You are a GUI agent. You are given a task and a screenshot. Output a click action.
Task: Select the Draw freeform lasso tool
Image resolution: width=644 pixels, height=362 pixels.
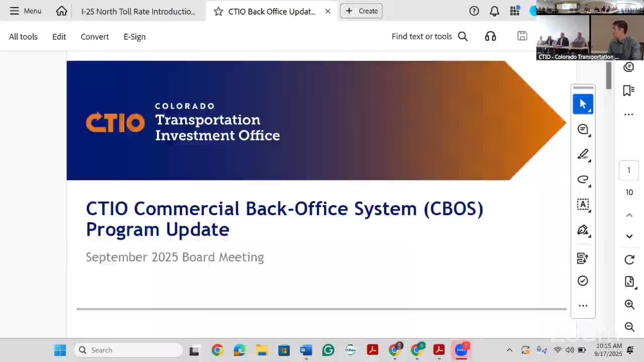tap(583, 179)
